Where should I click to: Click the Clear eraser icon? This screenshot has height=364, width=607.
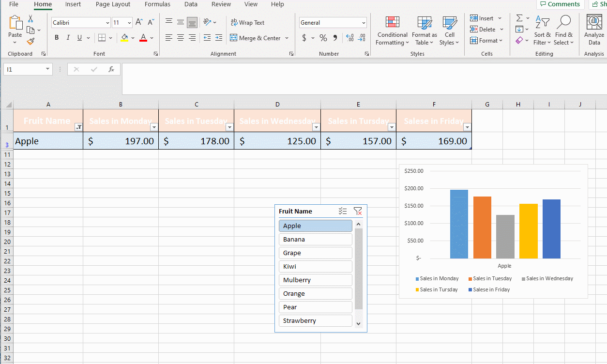pyautogui.click(x=519, y=40)
